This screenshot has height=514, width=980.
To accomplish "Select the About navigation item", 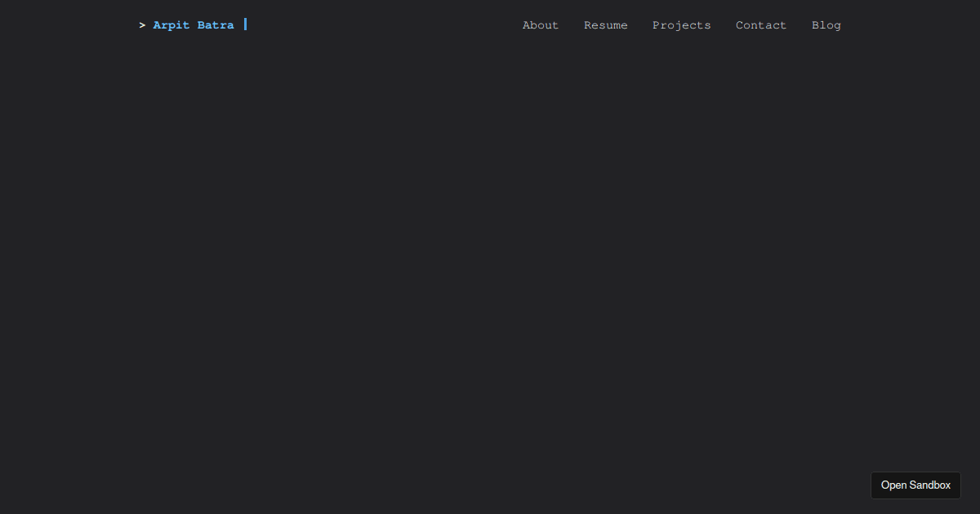I will click(540, 25).
